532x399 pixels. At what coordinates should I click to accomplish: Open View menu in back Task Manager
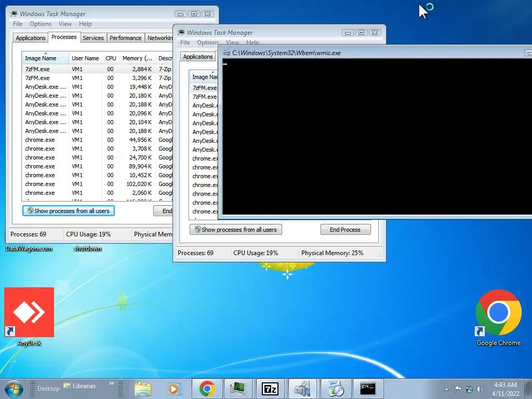click(x=65, y=24)
